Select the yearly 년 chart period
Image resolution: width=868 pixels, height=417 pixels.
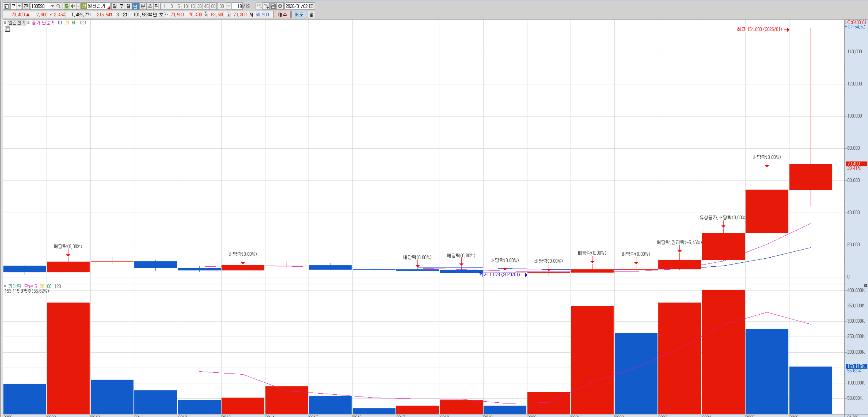coord(135,6)
